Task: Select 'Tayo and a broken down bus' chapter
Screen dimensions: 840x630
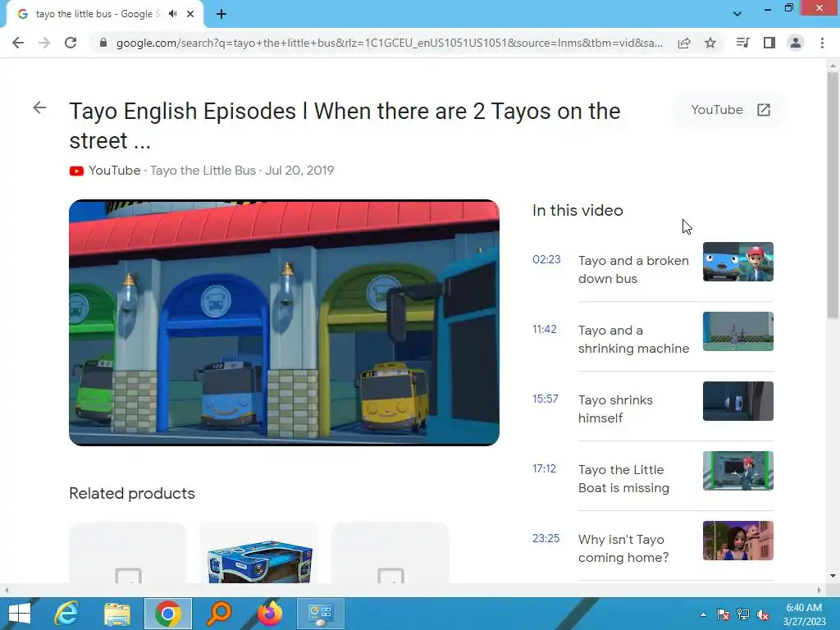Action: tap(633, 269)
